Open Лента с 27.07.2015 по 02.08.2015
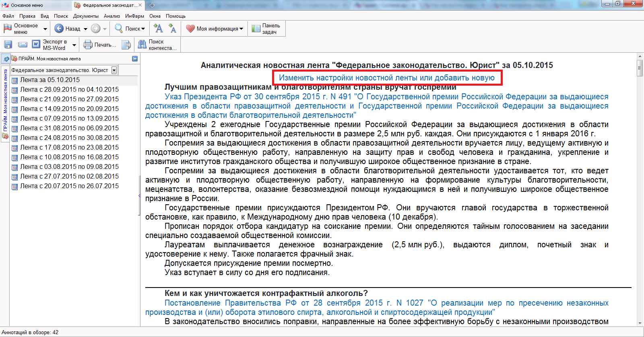 (69, 177)
